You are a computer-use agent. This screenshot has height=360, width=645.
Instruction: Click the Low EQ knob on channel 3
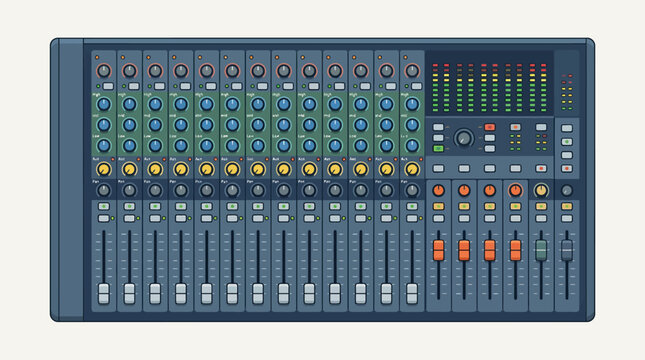click(155, 145)
